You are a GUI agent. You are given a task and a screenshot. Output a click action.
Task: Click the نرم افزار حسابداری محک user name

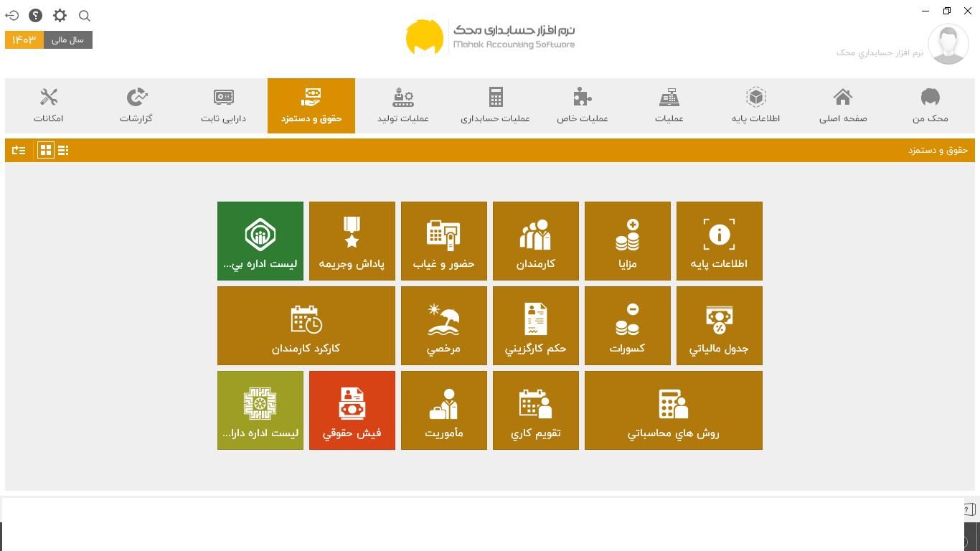880,52
